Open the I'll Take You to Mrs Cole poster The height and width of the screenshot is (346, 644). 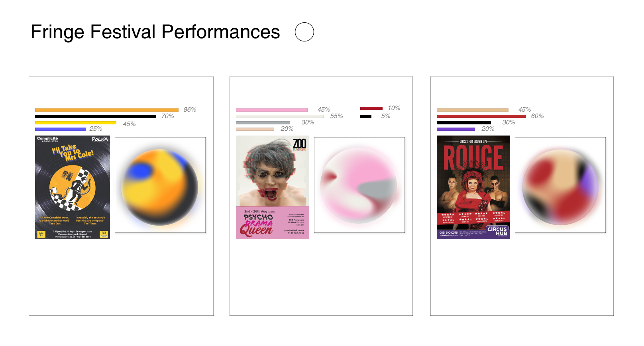(73, 187)
